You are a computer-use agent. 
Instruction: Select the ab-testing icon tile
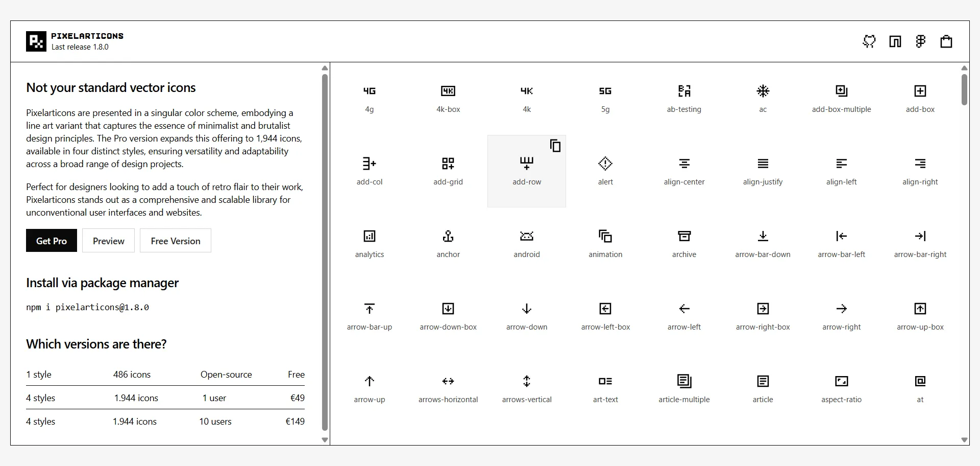tap(684, 99)
